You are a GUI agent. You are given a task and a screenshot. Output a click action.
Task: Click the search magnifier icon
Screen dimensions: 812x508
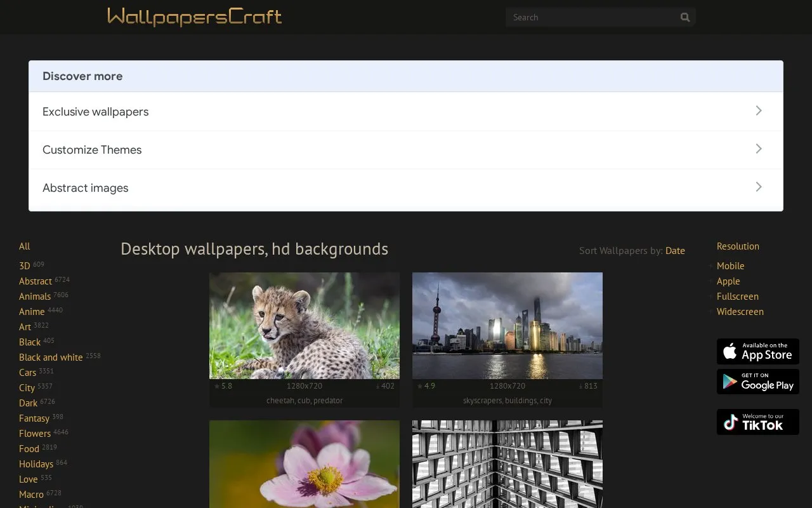tap(685, 17)
